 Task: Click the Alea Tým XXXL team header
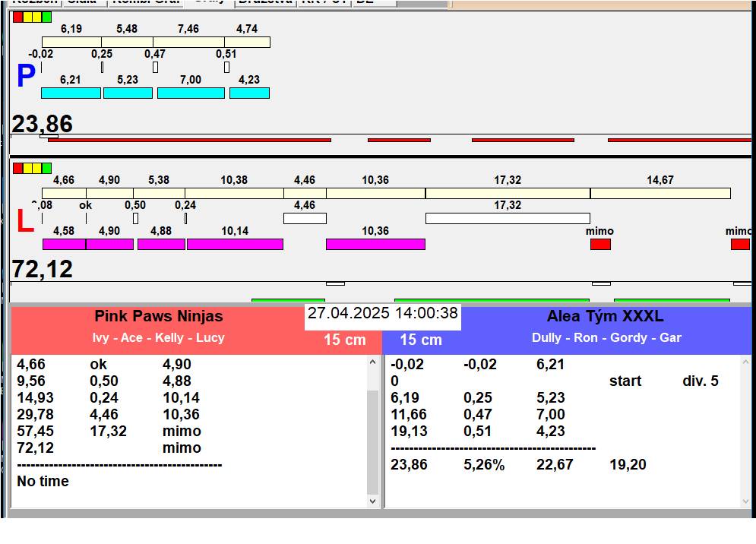click(x=605, y=316)
